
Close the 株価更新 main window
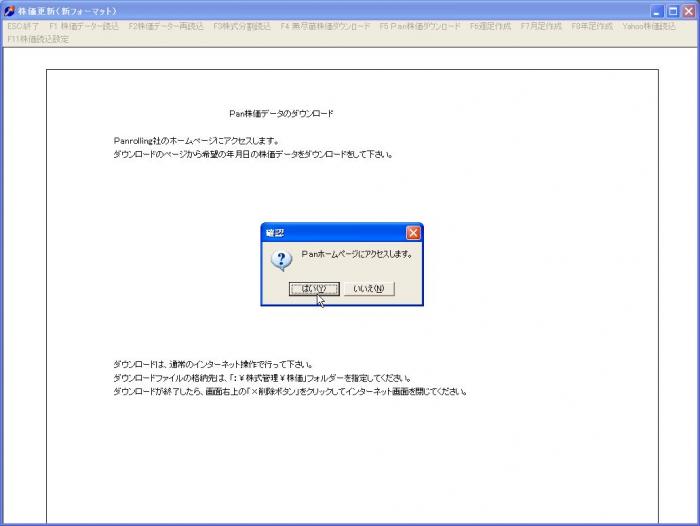tap(688, 11)
